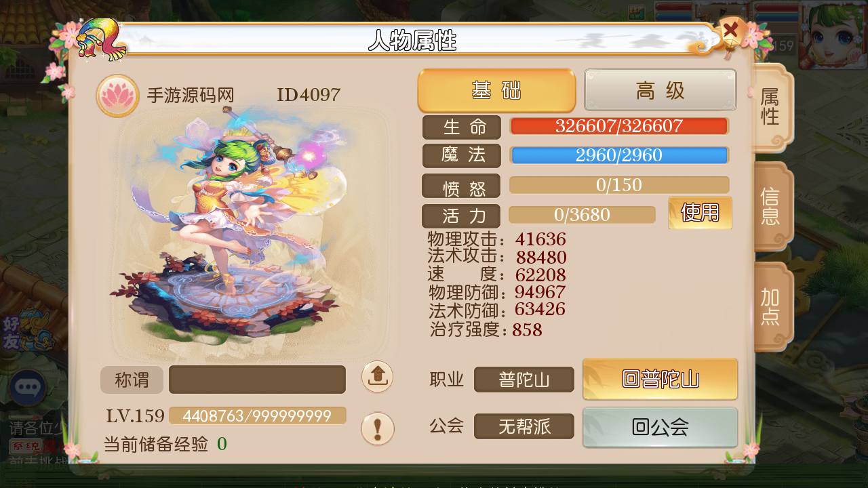
Task: Click the exclamation info icon
Action: [x=377, y=428]
